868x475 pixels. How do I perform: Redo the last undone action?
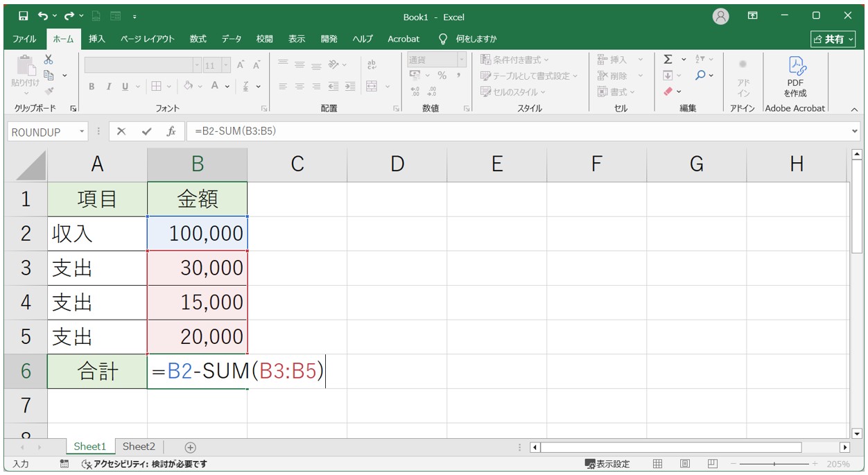click(x=69, y=15)
